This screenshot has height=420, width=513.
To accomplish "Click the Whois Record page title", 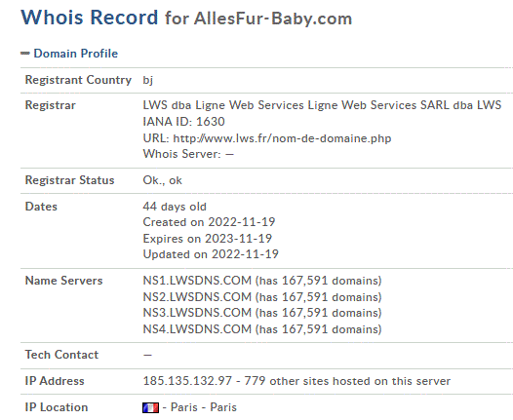I will (90, 17).
